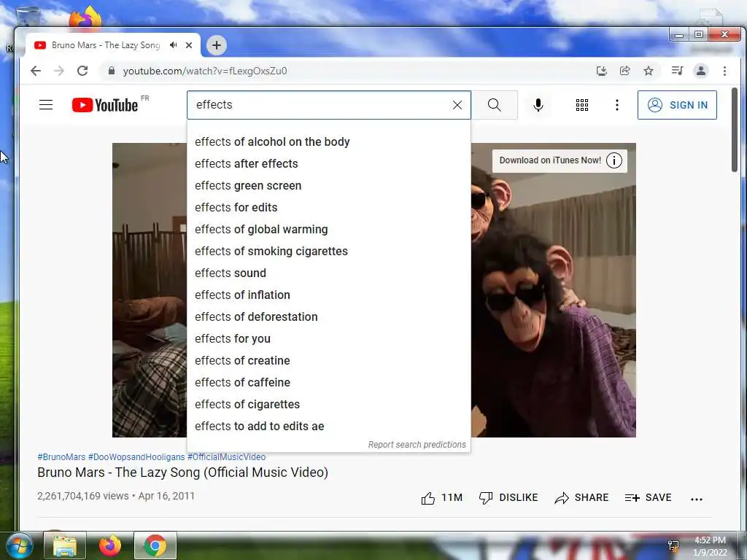
Task: Select suggestion effects after effects
Action: tap(329, 164)
